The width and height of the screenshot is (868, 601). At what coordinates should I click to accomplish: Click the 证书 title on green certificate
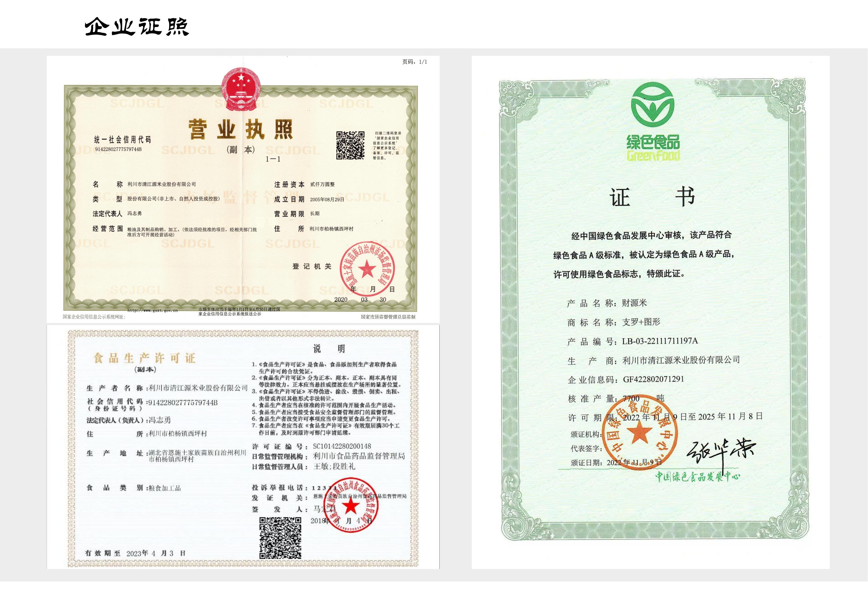point(652,197)
